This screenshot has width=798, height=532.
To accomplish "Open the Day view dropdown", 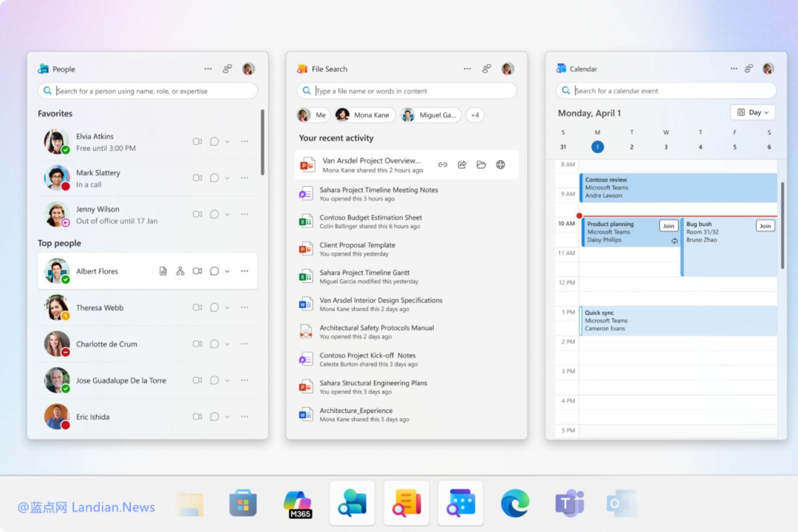I will [753, 113].
